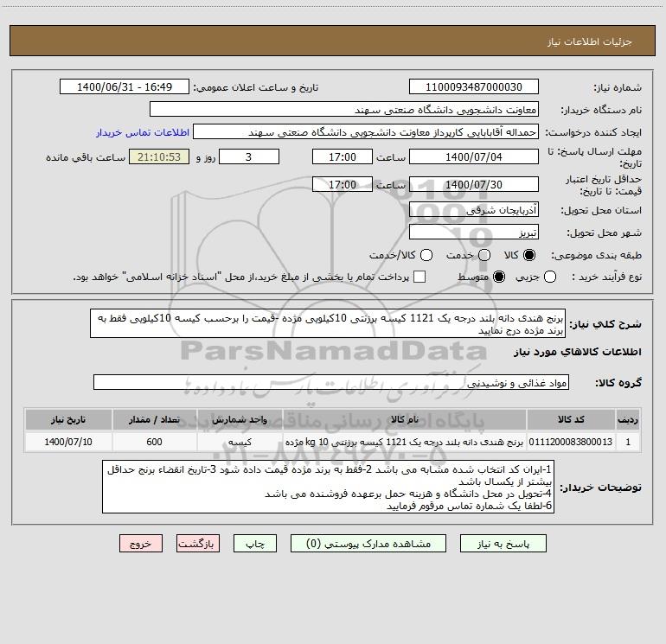The width and height of the screenshot is (666, 644).
Task: Click the شماره نیاز number field
Action: 474,87
